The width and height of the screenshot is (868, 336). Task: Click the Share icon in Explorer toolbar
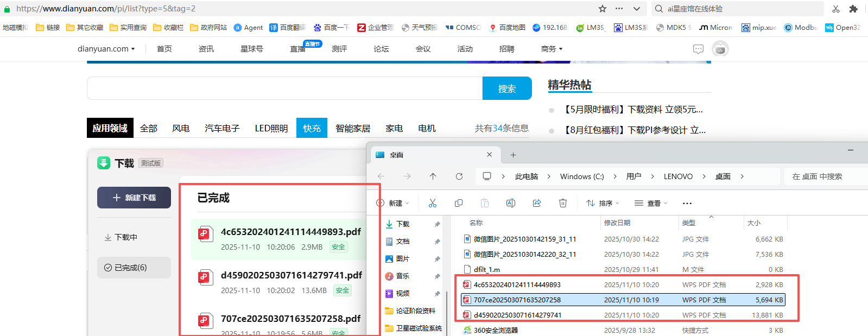[537, 203]
